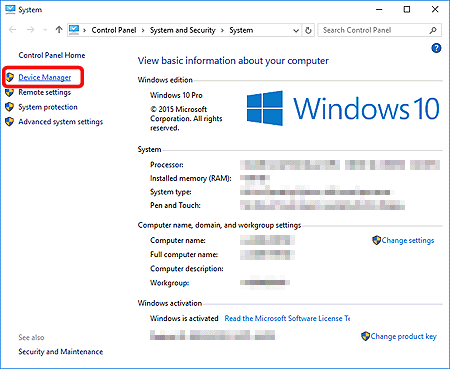The height and width of the screenshot is (369, 450).
Task: Click Change settings for computer name
Action: (408, 240)
